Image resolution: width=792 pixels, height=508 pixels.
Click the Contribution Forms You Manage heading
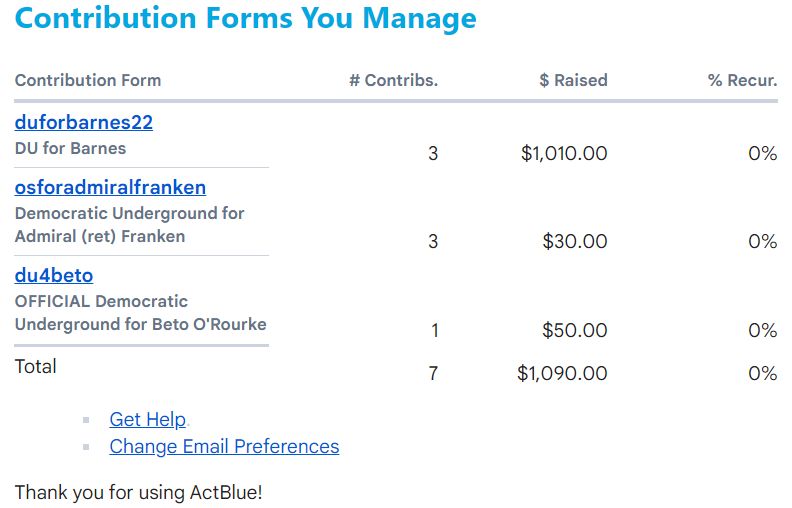pyautogui.click(x=245, y=18)
